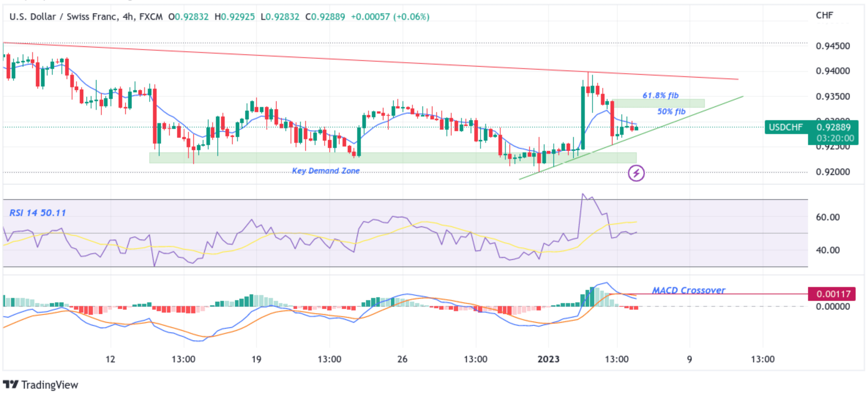Click the green fib zone rectangle
This screenshot has height=407, width=868.
[x=658, y=104]
